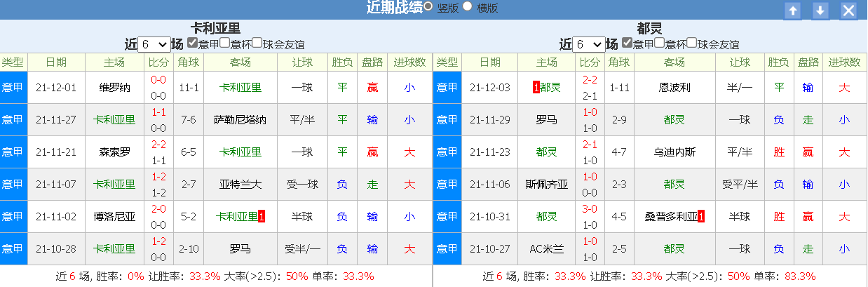Click corner count 4-7

point(618,152)
